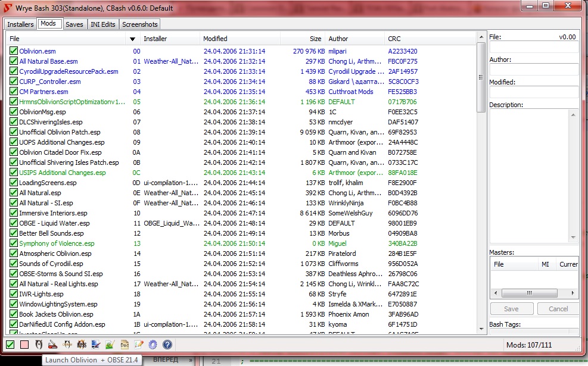
Task: Launch OBMM from the bottom toolbar
Action: click(x=67, y=345)
